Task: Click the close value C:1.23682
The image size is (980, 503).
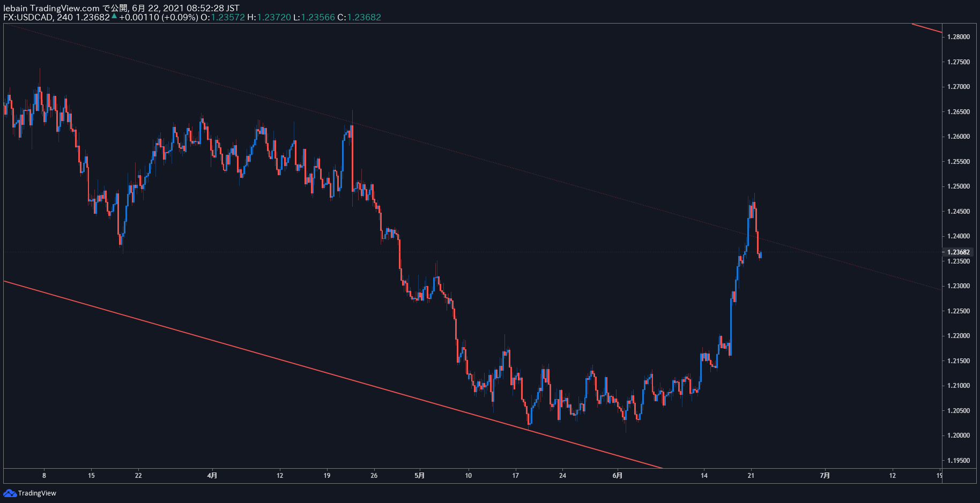Action: (359, 17)
